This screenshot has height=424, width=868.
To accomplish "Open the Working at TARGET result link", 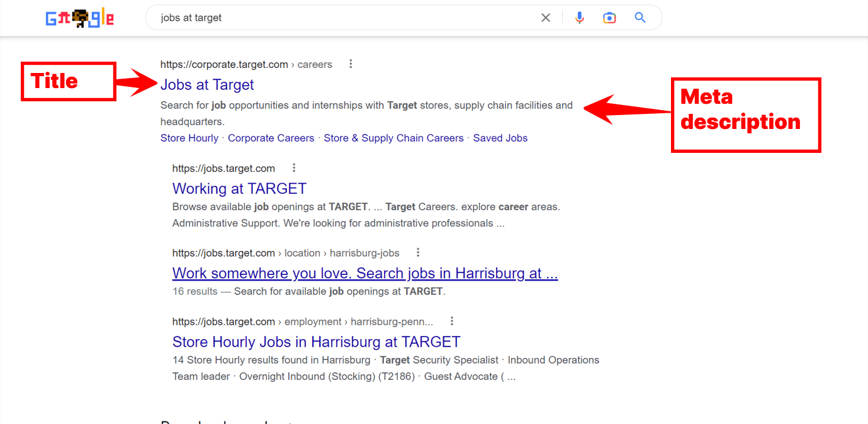I will (x=239, y=188).
